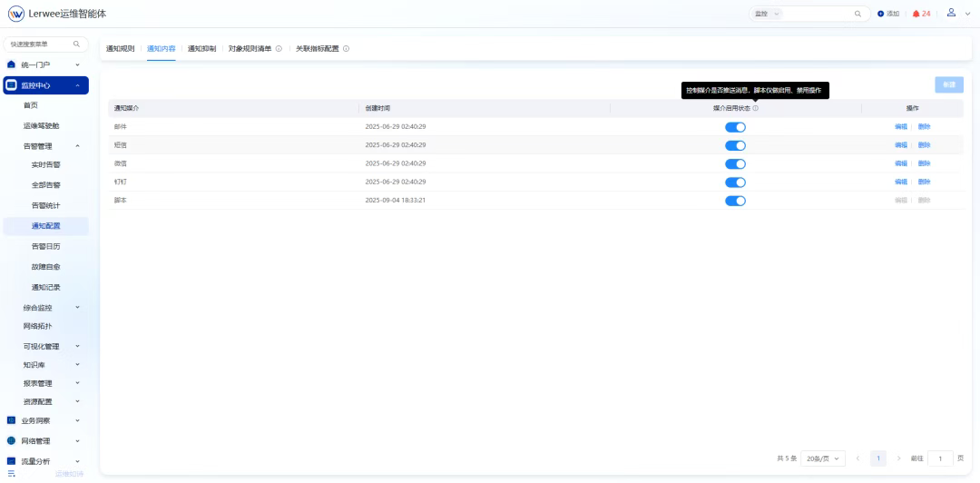Click the alarm bell notification icon
Screen dimensions: 980x483
(x=916, y=14)
